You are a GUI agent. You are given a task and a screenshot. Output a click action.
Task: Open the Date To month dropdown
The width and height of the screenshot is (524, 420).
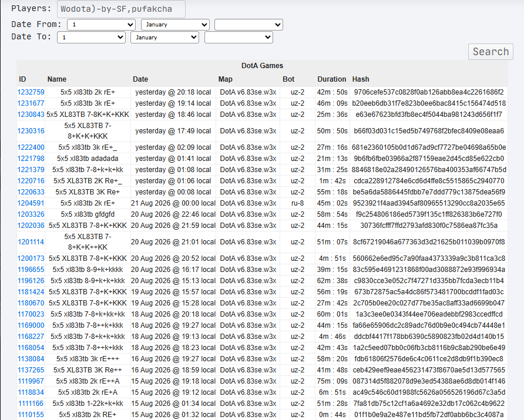click(164, 38)
